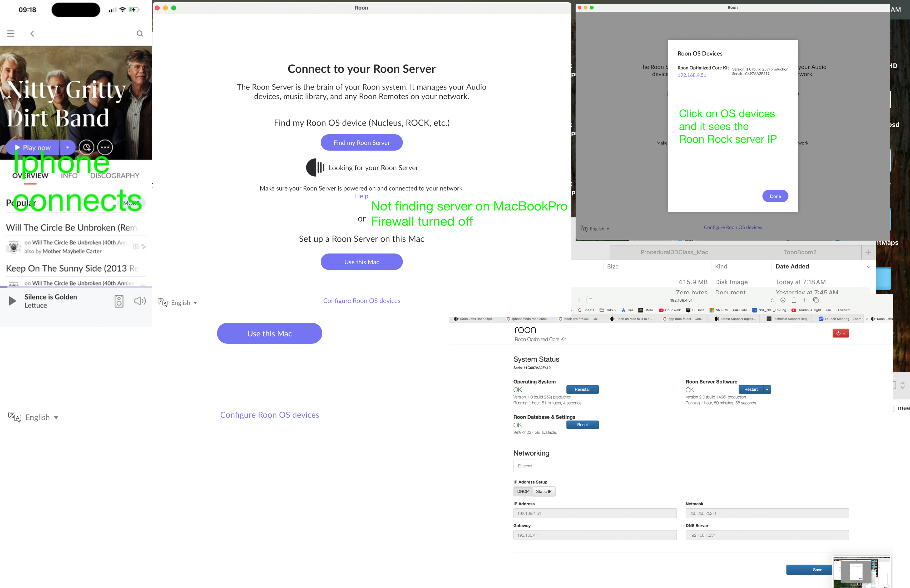Click the Safari new tab plus icon

(805, 300)
